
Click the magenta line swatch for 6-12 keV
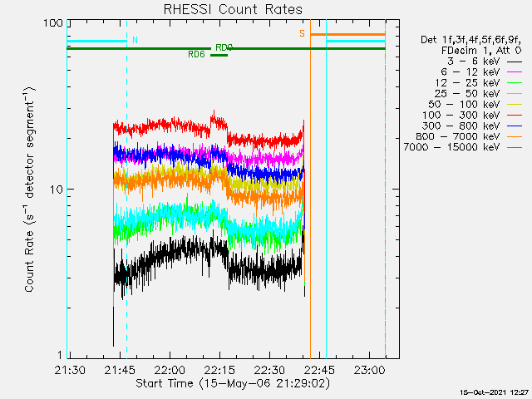(515, 72)
